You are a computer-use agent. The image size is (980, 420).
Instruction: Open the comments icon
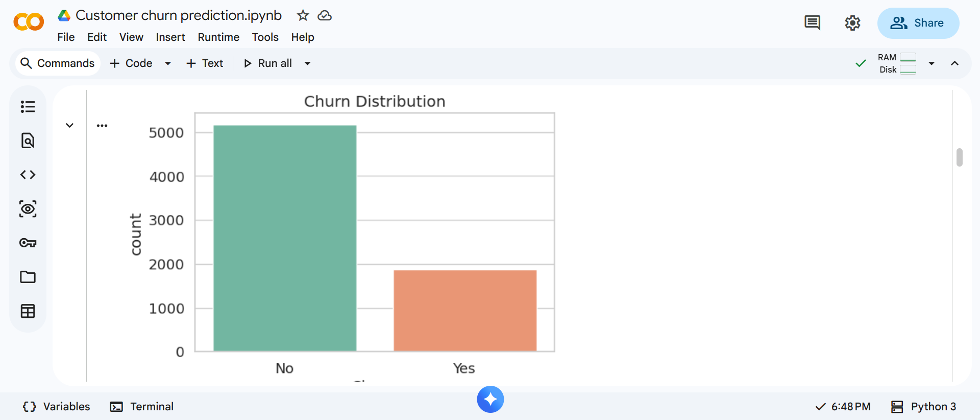(x=812, y=23)
